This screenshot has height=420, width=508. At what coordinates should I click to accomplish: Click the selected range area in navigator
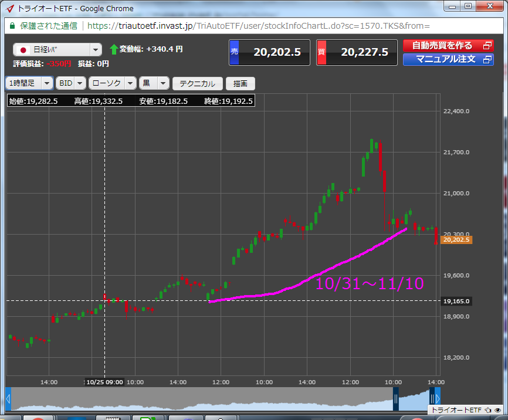coord(414,399)
